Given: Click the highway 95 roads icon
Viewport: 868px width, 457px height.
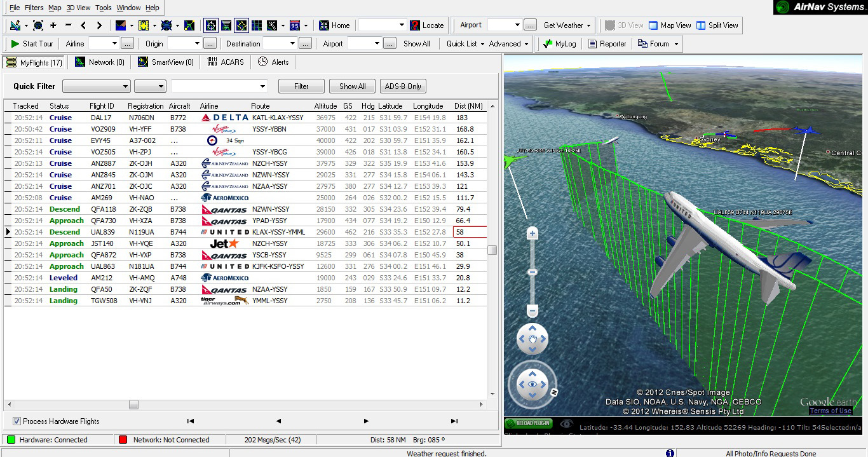Looking at the screenshot, I should tap(295, 25).
